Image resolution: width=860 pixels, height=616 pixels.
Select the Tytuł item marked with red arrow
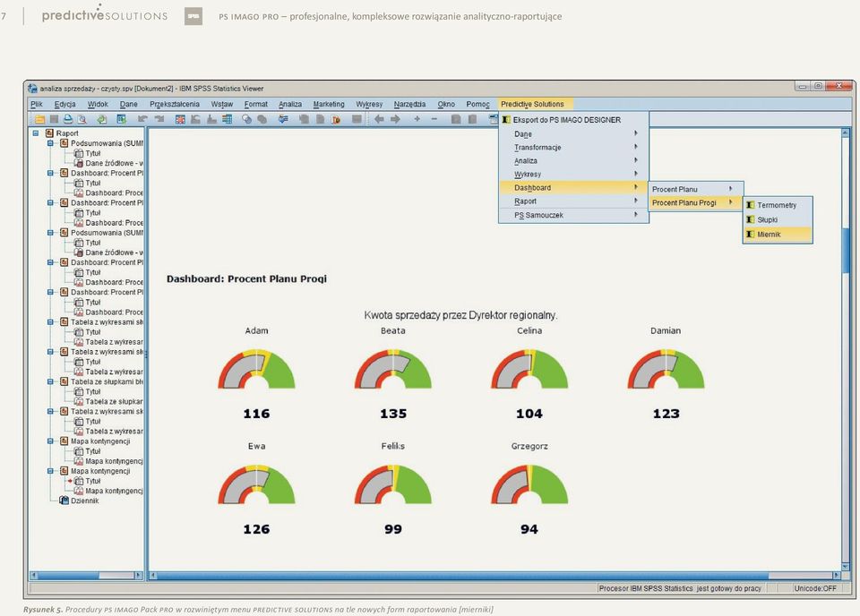(92, 481)
